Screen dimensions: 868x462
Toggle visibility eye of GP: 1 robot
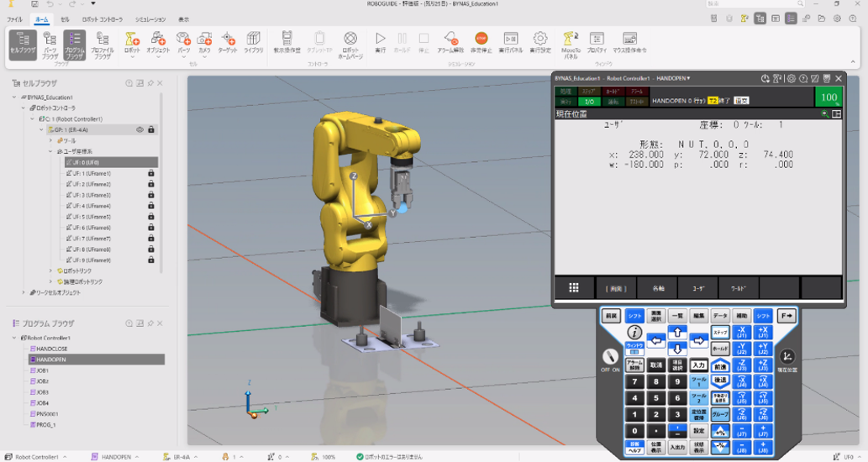[x=139, y=130]
